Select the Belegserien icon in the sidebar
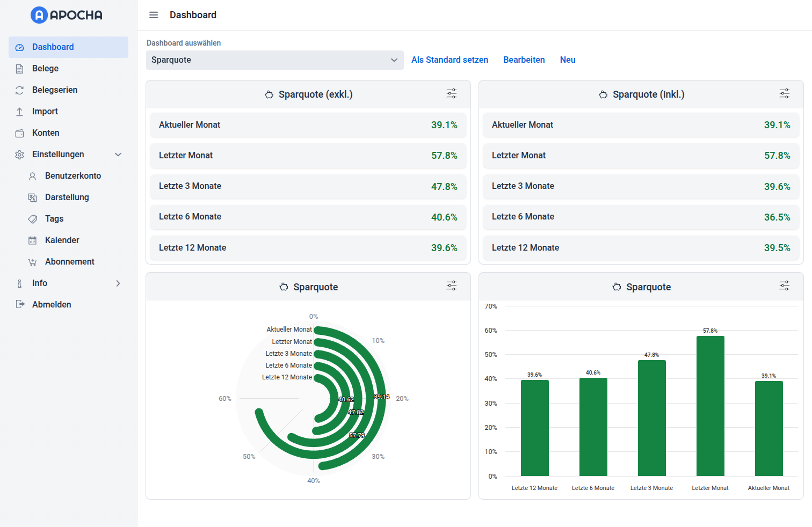 point(19,90)
